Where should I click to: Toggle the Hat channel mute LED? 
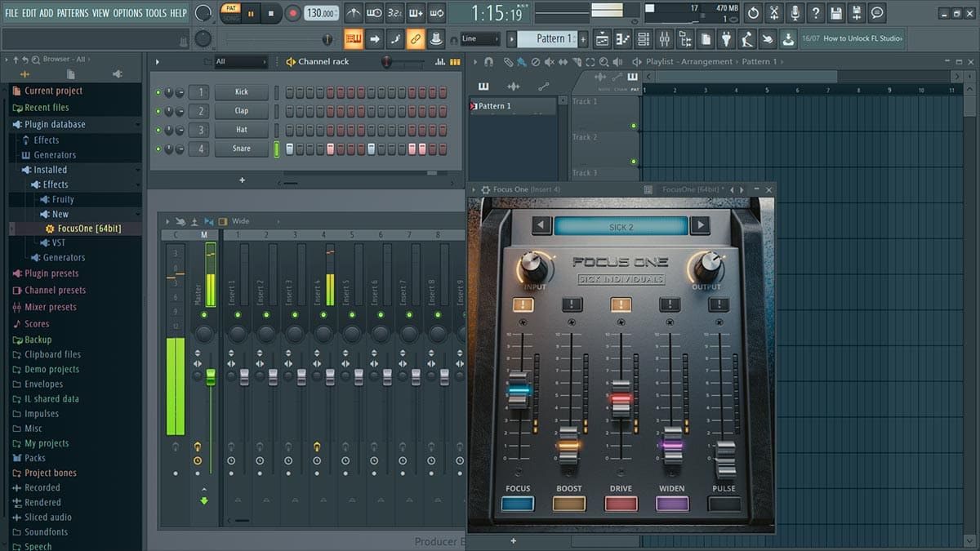(x=158, y=130)
